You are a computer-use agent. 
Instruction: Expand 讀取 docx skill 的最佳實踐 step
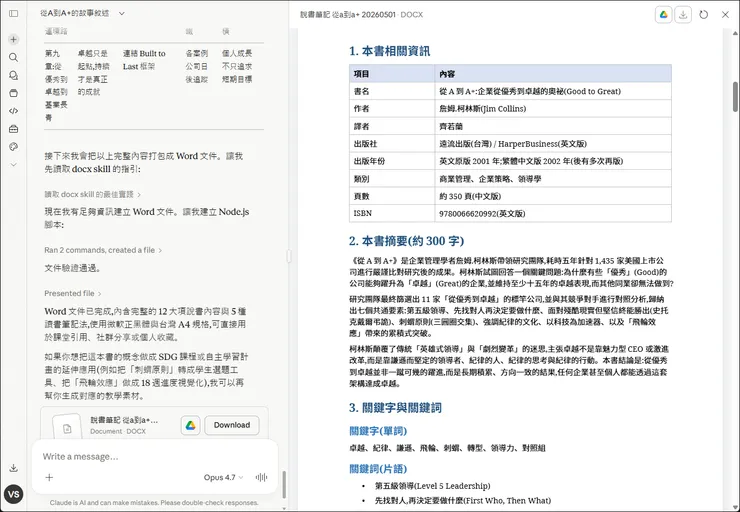92,194
